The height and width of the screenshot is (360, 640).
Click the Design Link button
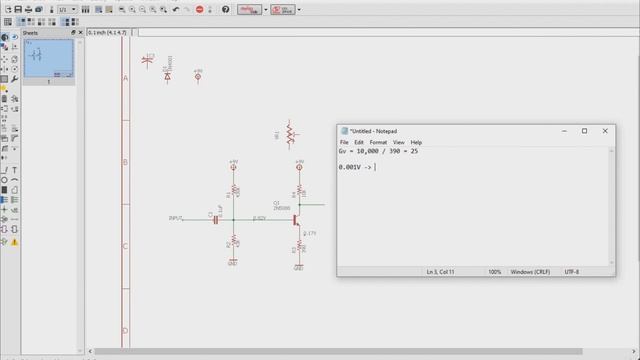click(249, 9)
